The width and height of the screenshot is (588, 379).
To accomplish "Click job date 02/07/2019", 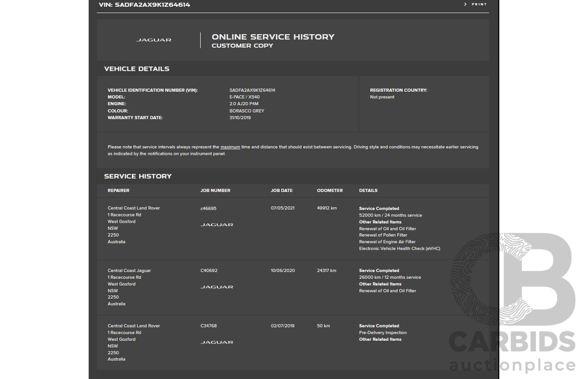I will tap(283, 326).
